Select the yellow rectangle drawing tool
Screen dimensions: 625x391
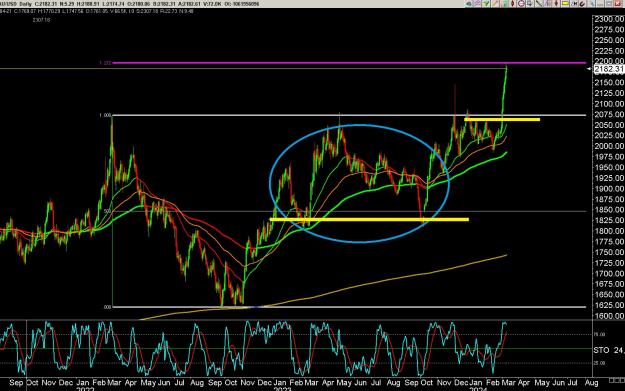(x=564, y=3)
